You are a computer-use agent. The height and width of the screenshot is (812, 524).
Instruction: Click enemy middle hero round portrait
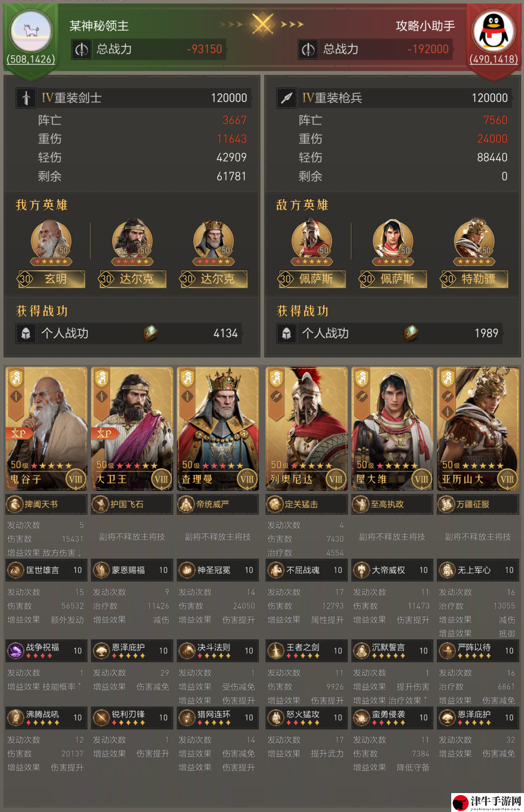[x=393, y=240]
